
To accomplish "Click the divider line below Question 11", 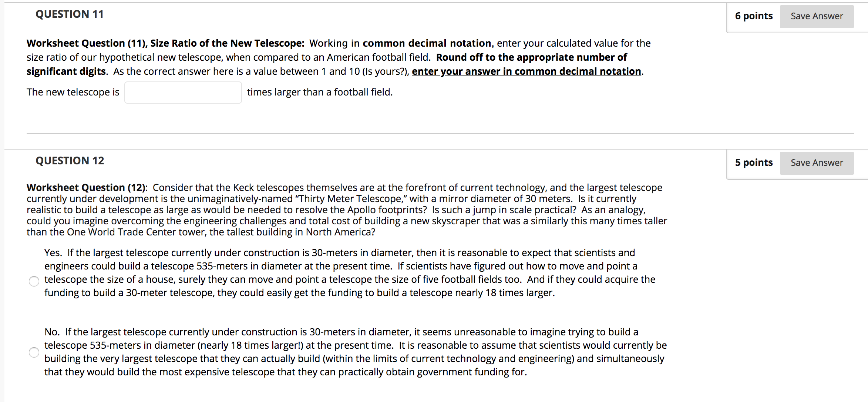I will [440, 134].
